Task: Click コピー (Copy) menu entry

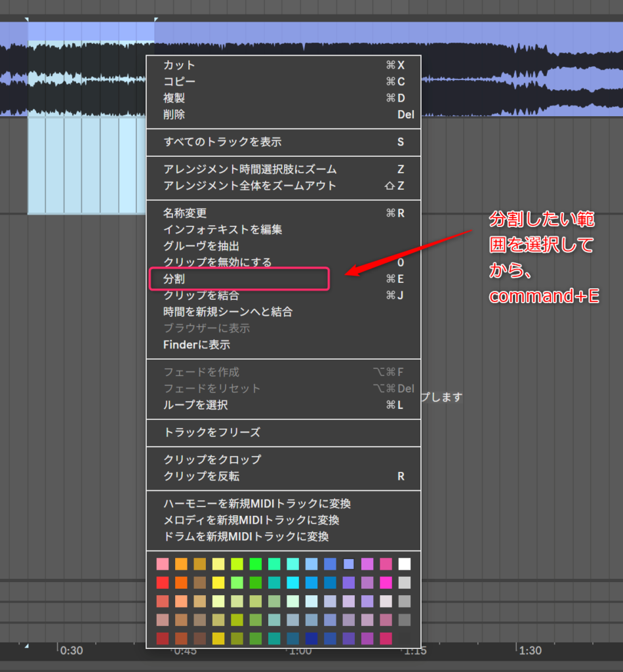Action: pyautogui.click(x=179, y=81)
